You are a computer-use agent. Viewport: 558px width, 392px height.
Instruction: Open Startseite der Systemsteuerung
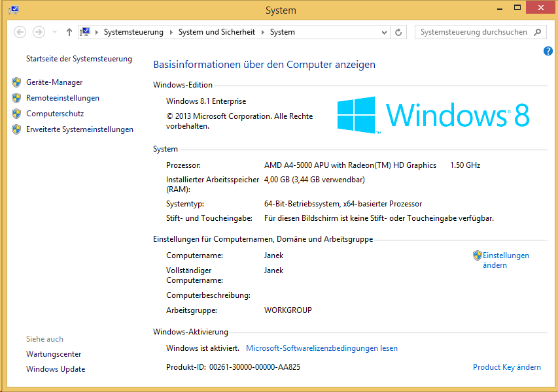coord(79,59)
